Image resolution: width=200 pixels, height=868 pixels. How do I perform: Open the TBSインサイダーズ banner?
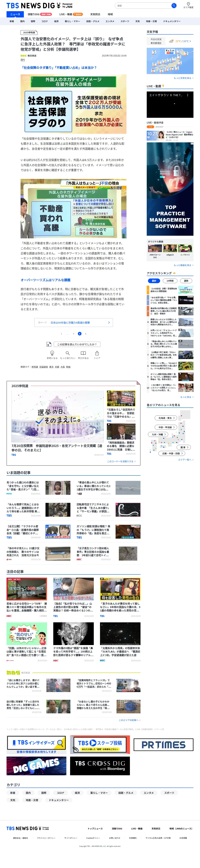(x=36, y=745)
